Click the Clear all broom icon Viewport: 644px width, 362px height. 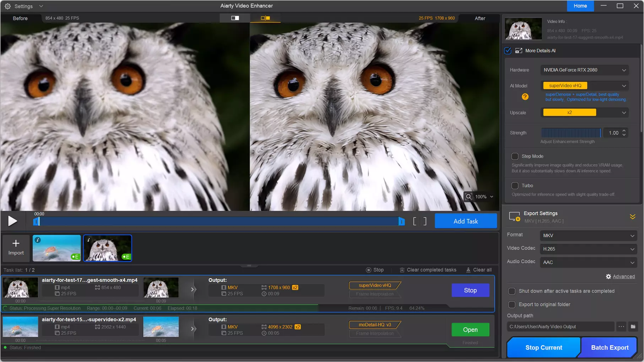click(468, 270)
